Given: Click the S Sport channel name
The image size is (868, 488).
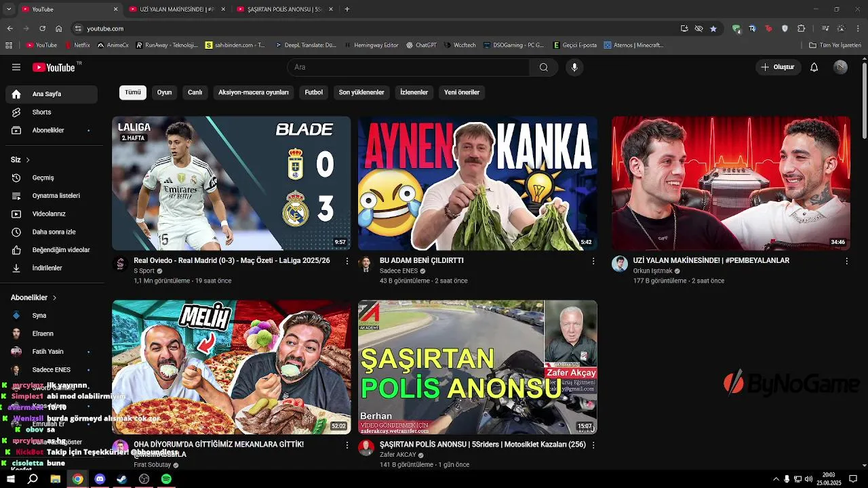Looking at the screenshot, I should pyautogui.click(x=144, y=271).
